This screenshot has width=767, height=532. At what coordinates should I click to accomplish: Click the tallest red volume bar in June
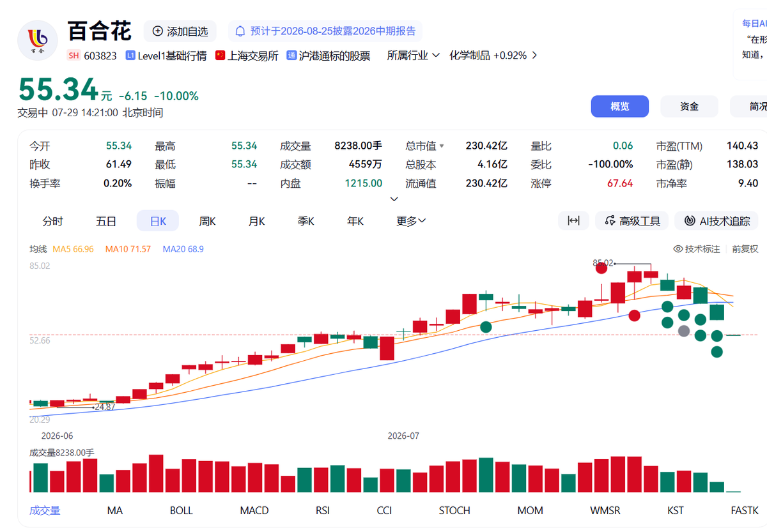coord(156,473)
